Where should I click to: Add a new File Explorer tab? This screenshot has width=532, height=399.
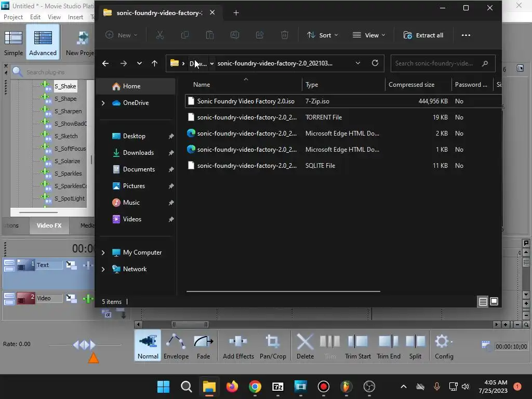pos(236,13)
